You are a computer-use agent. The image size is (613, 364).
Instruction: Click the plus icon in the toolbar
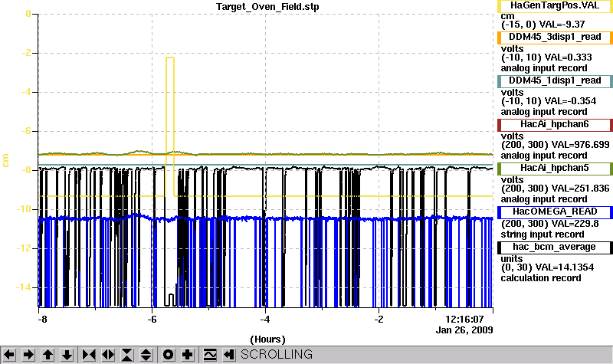187,355
